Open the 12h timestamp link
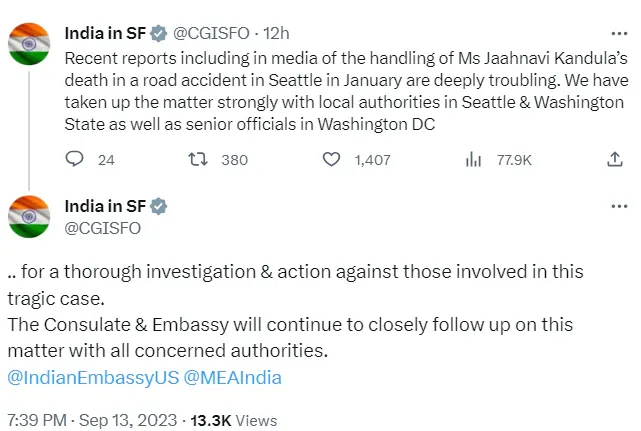641x431 pixels. [x=276, y=34]
